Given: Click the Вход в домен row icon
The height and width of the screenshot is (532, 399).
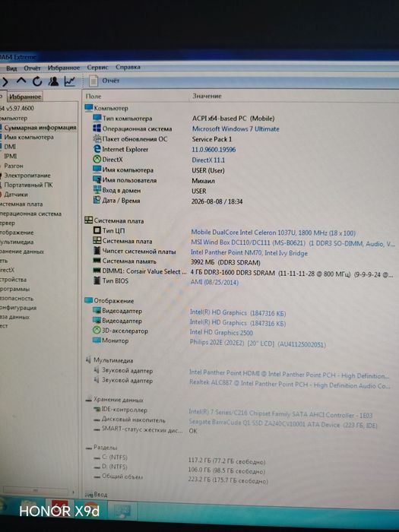Looking at the screenshot, I should [x=97, y=190].
